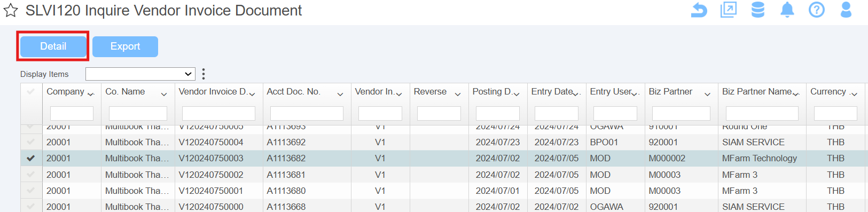
Task: Click the Acct Doc. No. column header
Action: (x=293, y=92)
